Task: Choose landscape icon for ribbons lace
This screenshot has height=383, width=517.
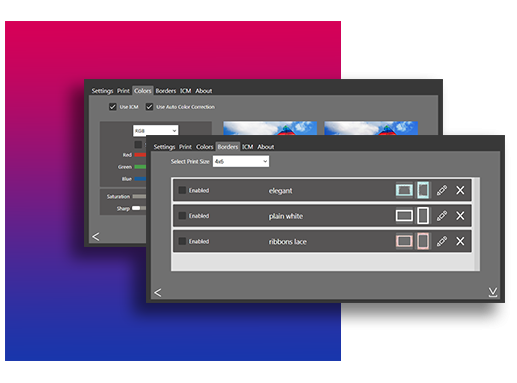Action: [x=404, y=241]
